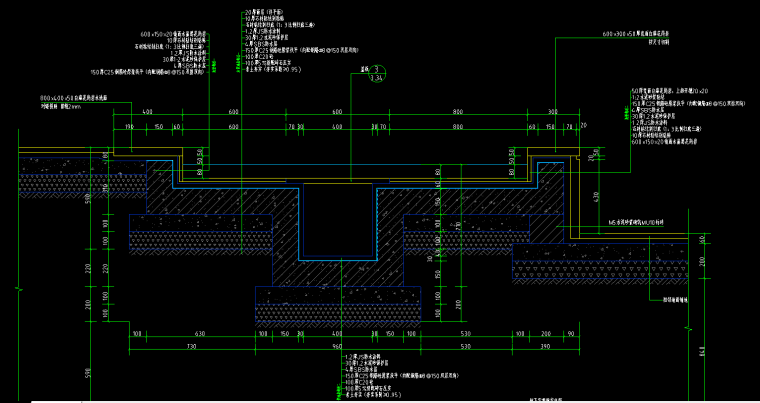Select the 840 vertical dimension at far right

click(x=701, y=351)
